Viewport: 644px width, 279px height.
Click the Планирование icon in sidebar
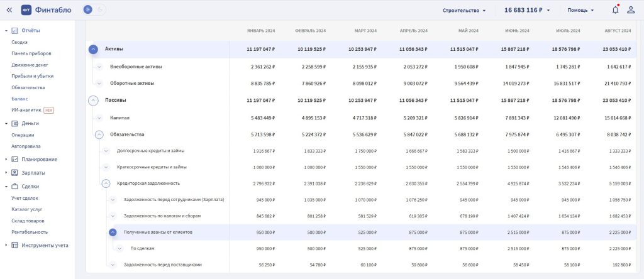pyautogui.click(x=15, y=159)
